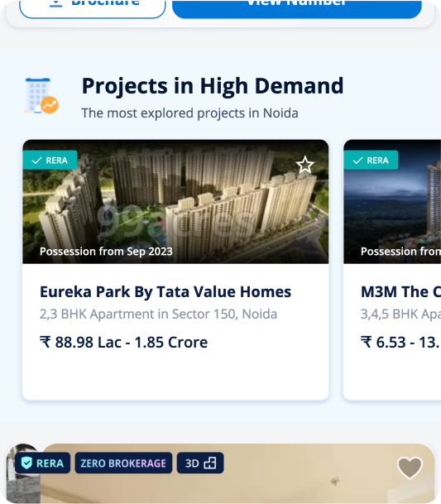The height and width of the screenshot is (504, 441).
Task: Click the Projects in High Demand heading
Action: click(x=213, y=86)
